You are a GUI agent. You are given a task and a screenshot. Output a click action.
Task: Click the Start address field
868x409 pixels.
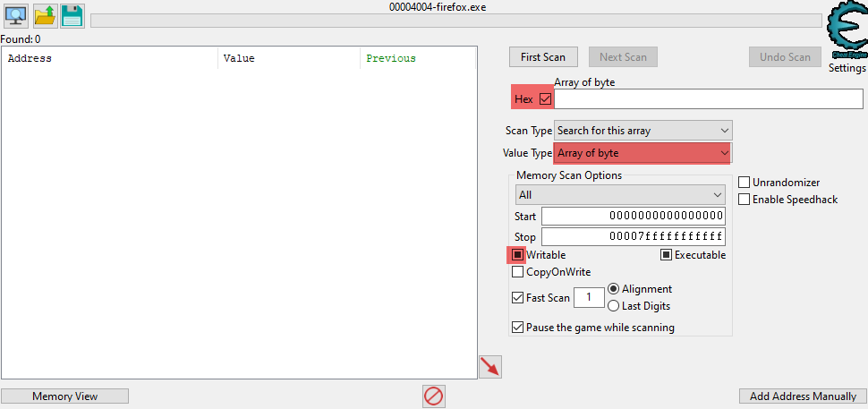634,216
